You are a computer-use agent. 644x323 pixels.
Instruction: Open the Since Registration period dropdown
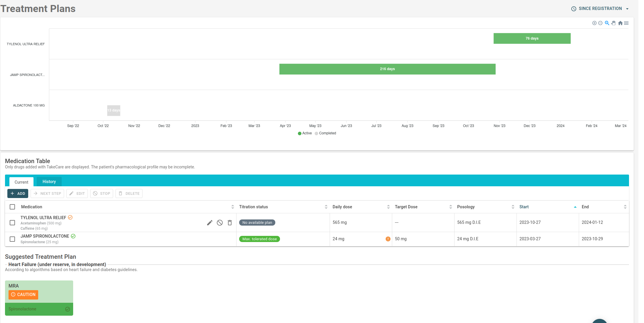(600, 9)
